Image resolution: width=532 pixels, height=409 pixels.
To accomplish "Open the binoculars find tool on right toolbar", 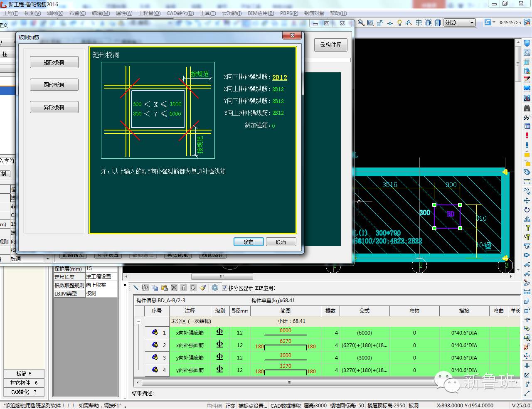I will (527, 108).
